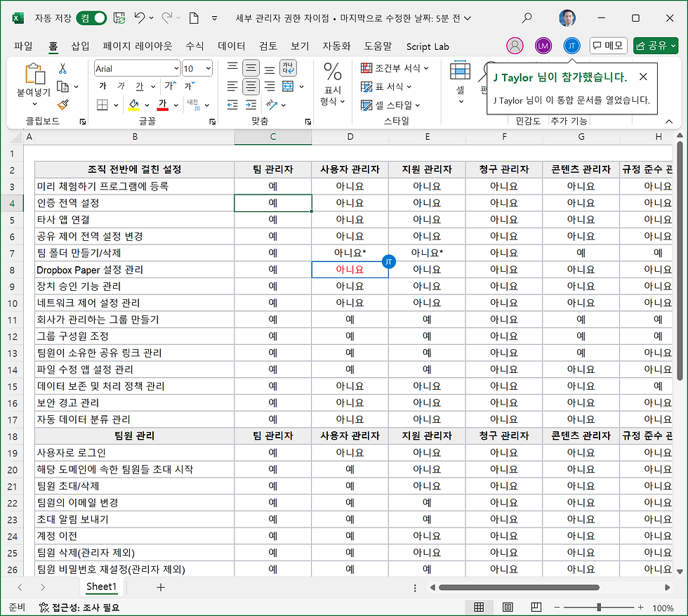Open the document title version history chevron
The image size is (688, 616).
[x=468, y=18]
